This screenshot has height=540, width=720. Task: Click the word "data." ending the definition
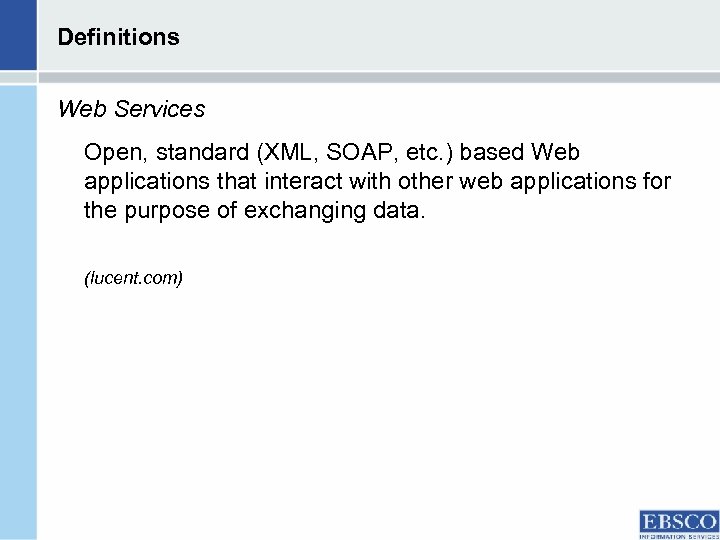(x=397, y=211)
